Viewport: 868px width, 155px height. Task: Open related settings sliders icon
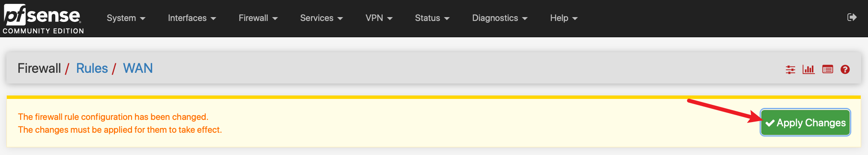coord(790,69)
